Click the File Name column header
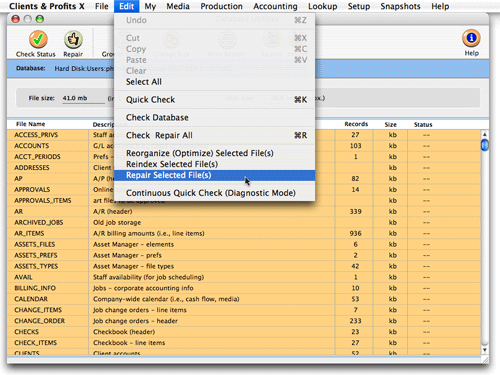The image size is (500, 375). pyautogui.click(x=31, y=124)
